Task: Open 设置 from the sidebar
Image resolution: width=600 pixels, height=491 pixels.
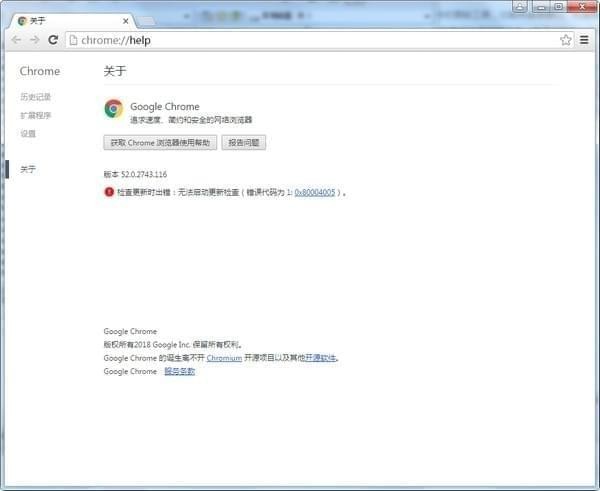Action: tap(28, 133)
